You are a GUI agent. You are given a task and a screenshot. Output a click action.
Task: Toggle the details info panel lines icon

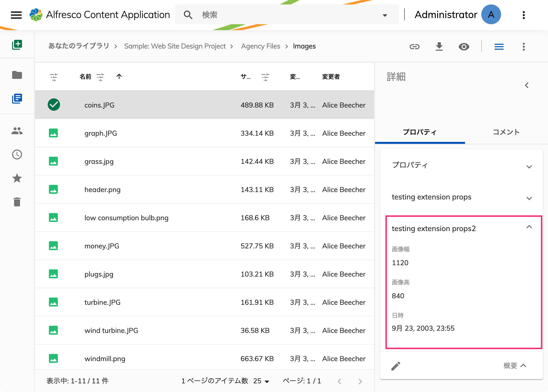click(499, 46)
